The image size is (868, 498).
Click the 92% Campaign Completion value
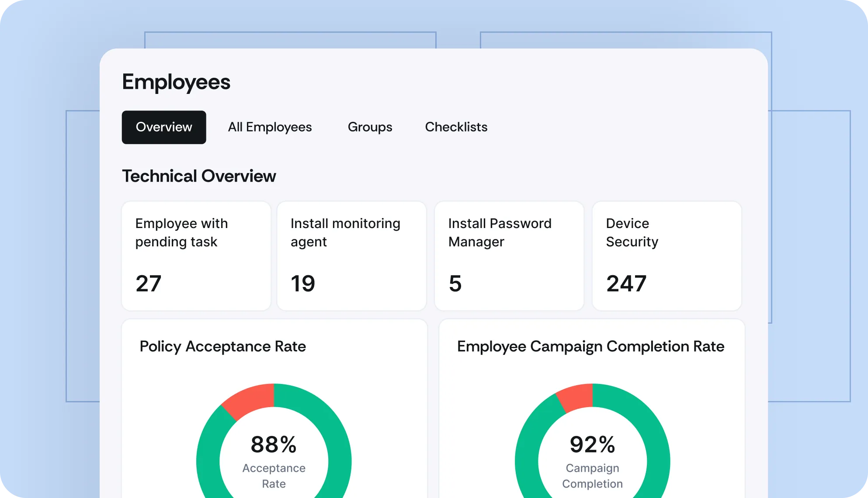pyautogui.click(x=592, y=445)
